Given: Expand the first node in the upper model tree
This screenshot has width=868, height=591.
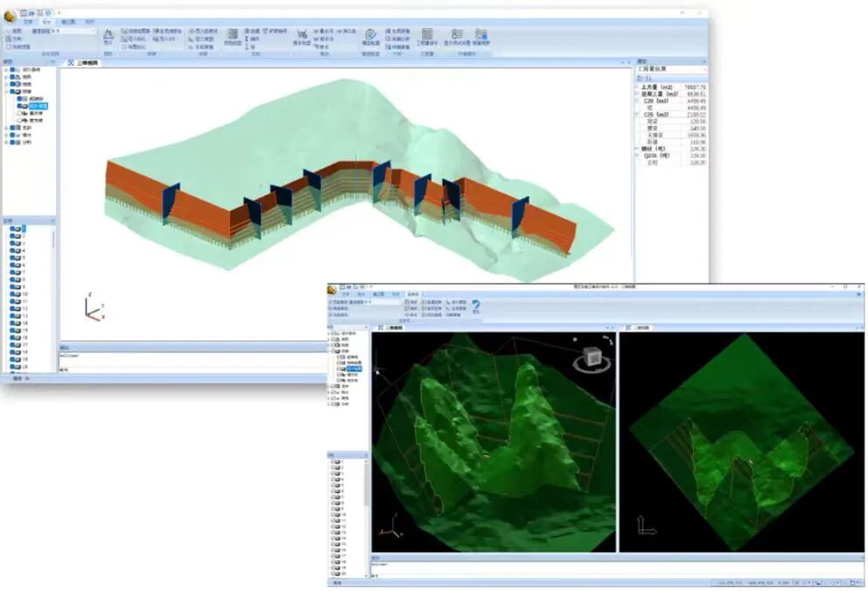Looking at the screenshot, I should (5, 70).
